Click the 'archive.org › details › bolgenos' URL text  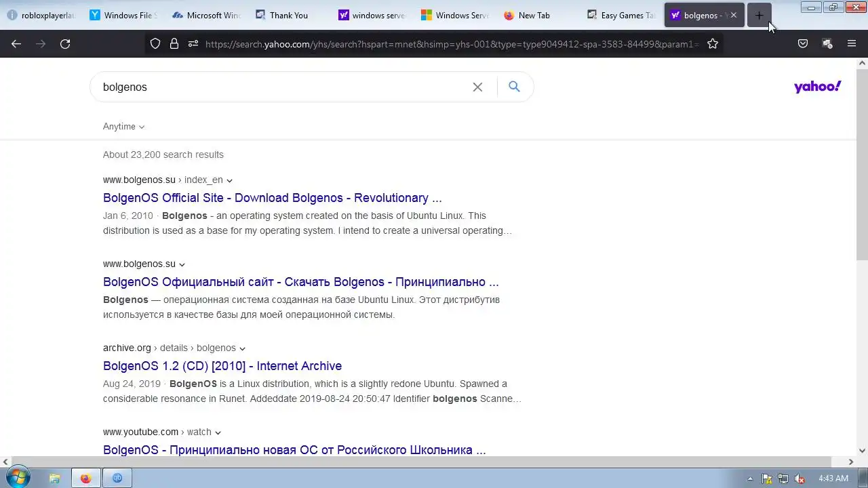170,348
